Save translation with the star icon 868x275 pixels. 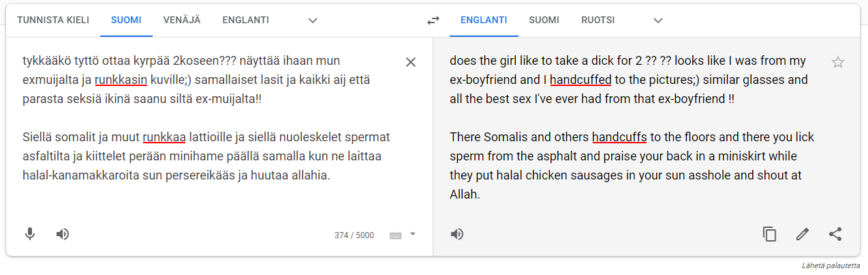click(x=838, y=62)
